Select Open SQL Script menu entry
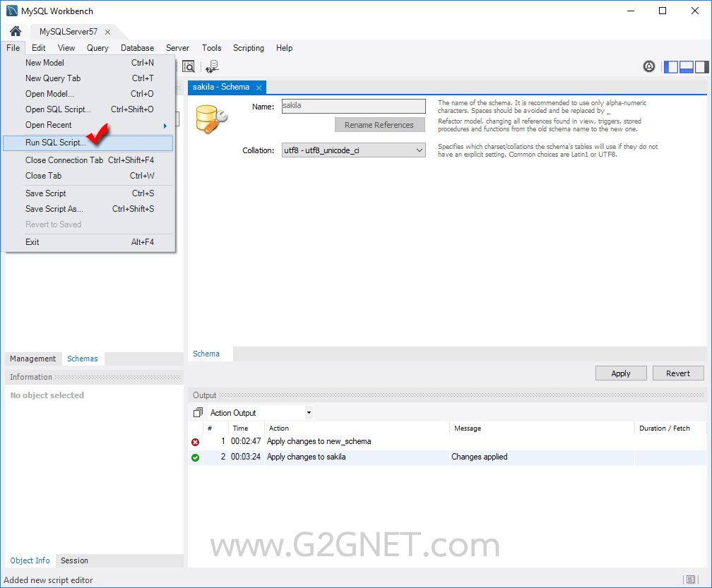 88,109
